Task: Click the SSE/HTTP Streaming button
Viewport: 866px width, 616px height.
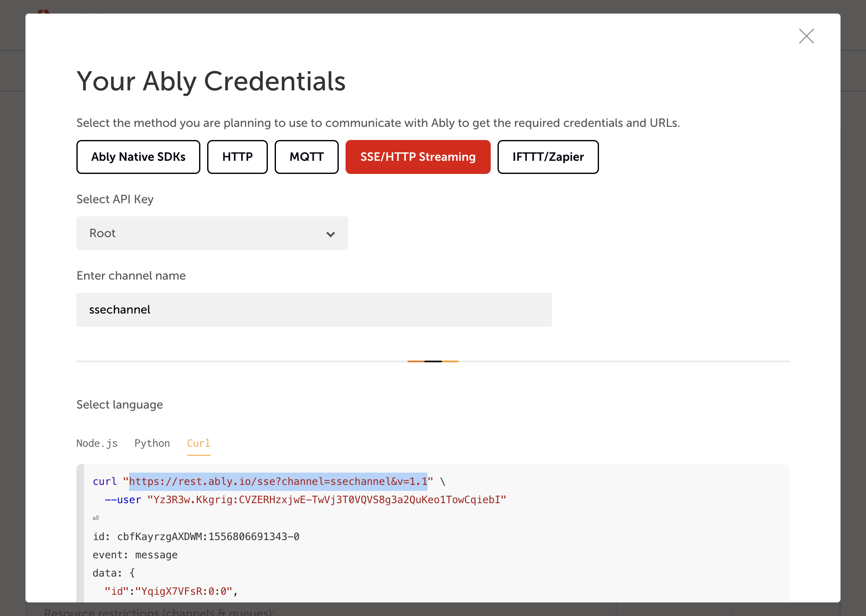Action: click(418, 157)
